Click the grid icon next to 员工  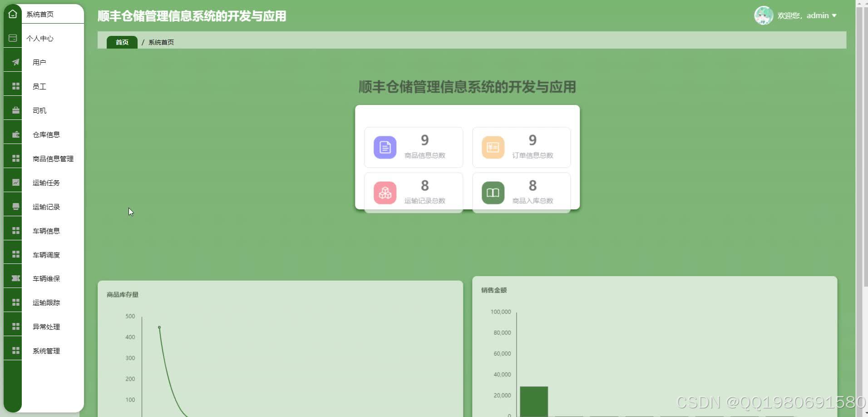(15, 86)
